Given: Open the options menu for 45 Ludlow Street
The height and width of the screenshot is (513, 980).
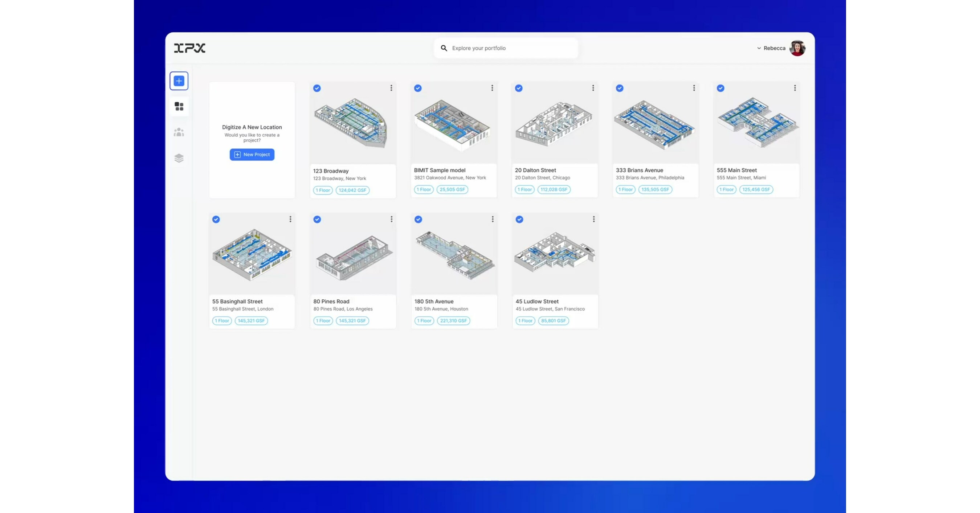Looking at the screenshot, I should 593,219.
